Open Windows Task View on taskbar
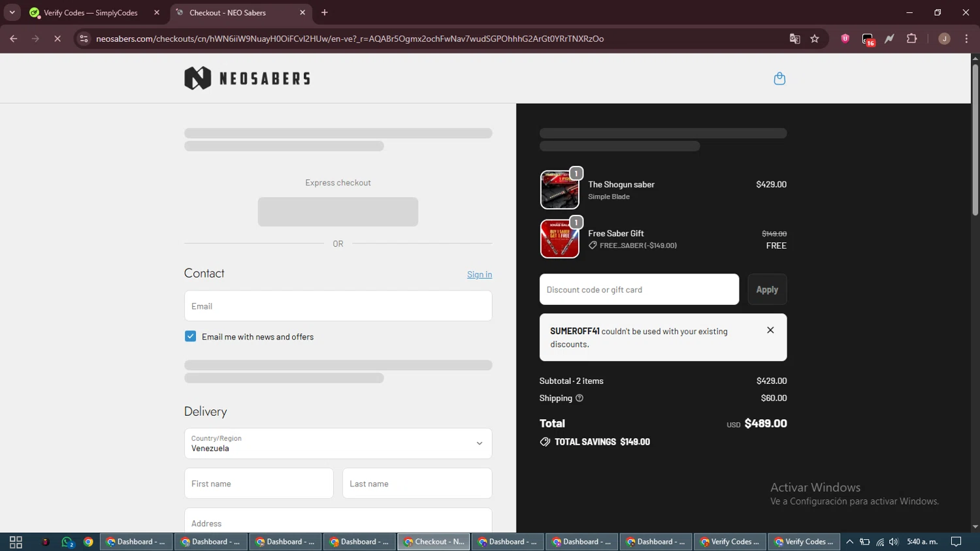 point(16,542)
